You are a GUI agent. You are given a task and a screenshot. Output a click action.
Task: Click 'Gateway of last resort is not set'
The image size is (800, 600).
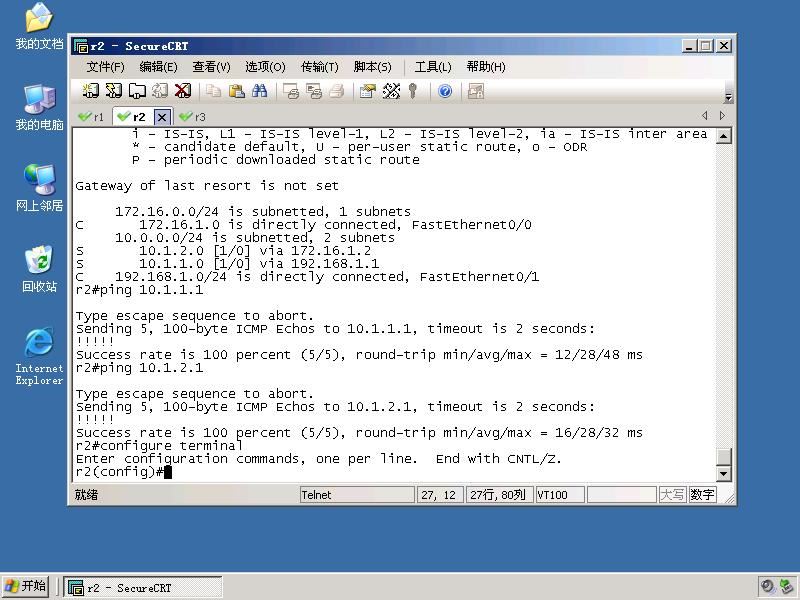click(207, 186)
